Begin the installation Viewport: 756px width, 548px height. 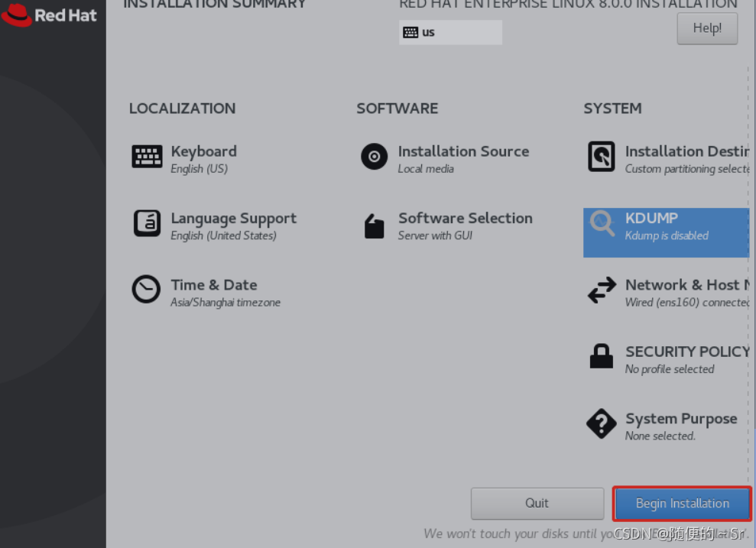pos(682,504)
